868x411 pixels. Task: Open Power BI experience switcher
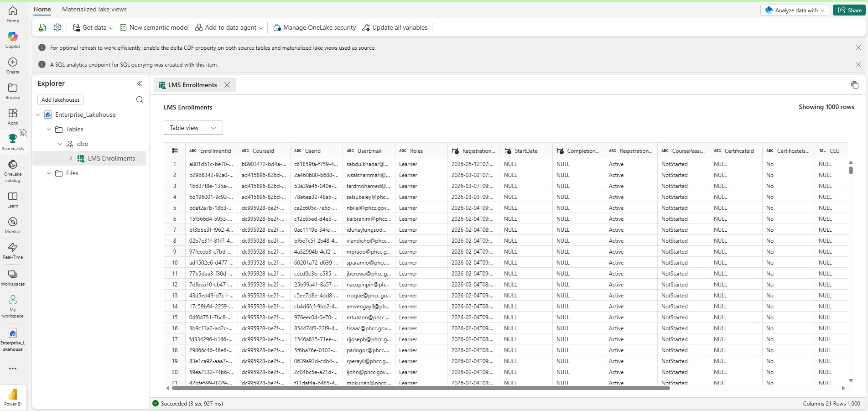click(13, 397)
